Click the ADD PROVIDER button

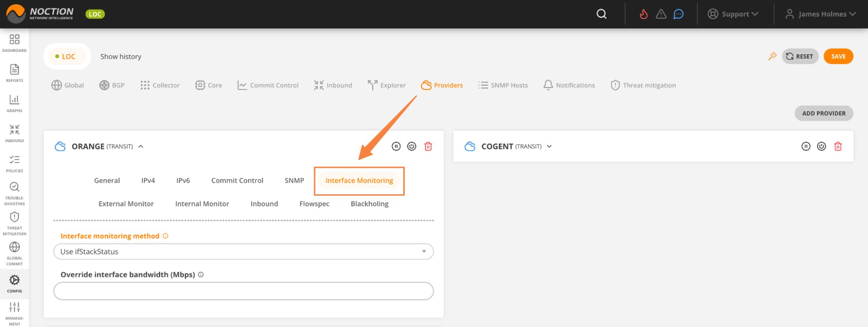click(x=823, y=113)
